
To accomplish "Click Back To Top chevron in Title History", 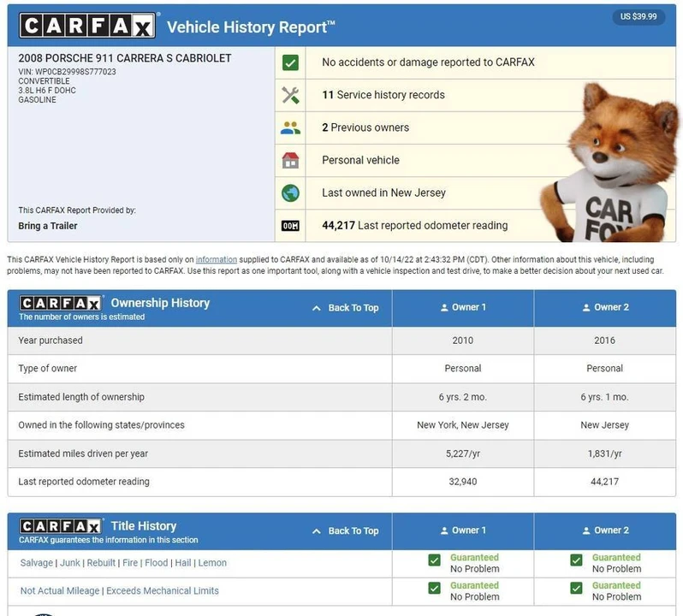I will tap(317, 531).
